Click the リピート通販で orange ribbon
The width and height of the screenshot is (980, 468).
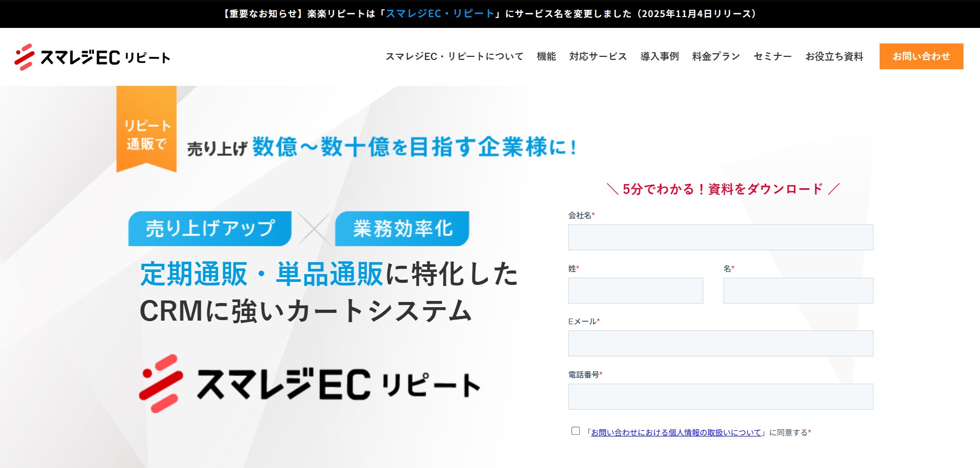(x=146, y=129)
